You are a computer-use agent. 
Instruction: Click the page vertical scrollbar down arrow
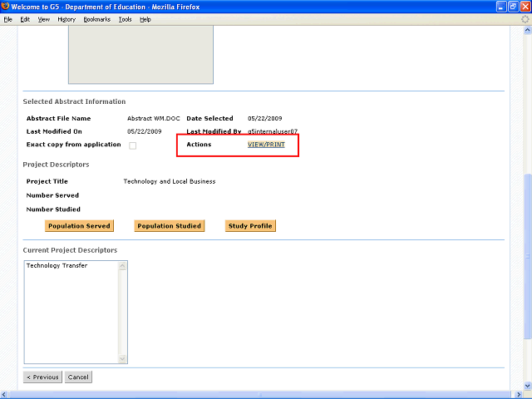click(527, 386)
